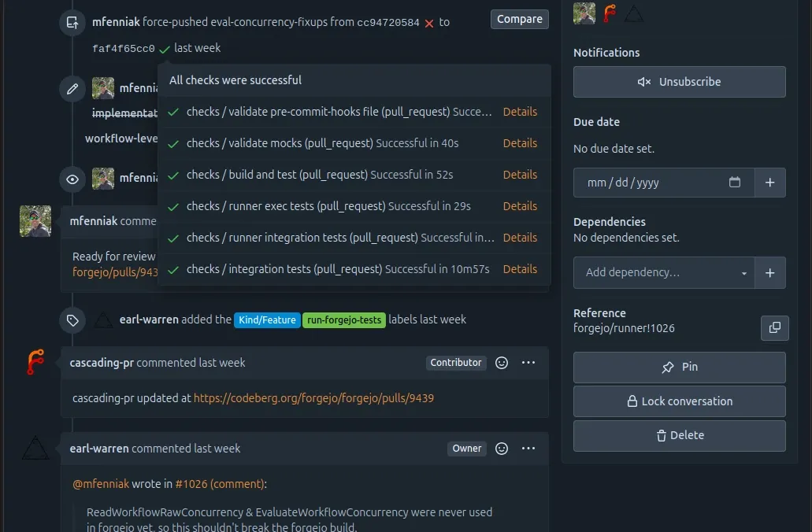Screen dimensions: 812x532
Task: Click the green check beside commit faf4f65cc0
Action: [163, 48]
